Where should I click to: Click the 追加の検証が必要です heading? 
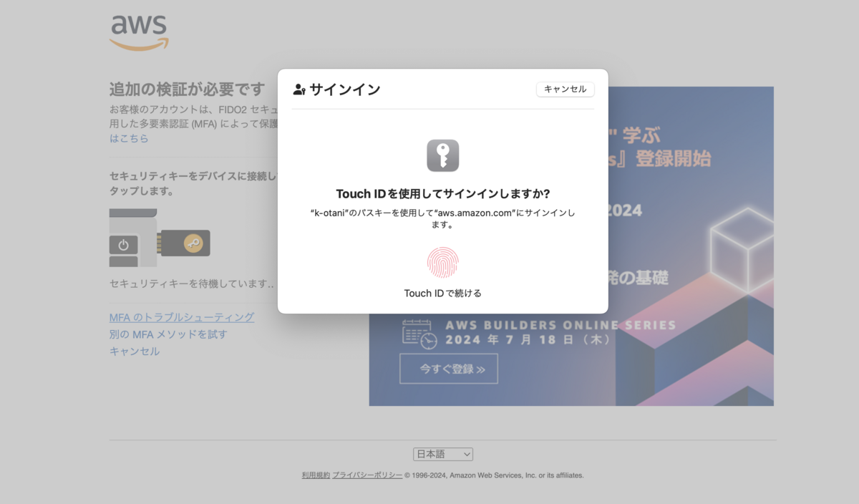pyautogui.click(x=187, y=89)
